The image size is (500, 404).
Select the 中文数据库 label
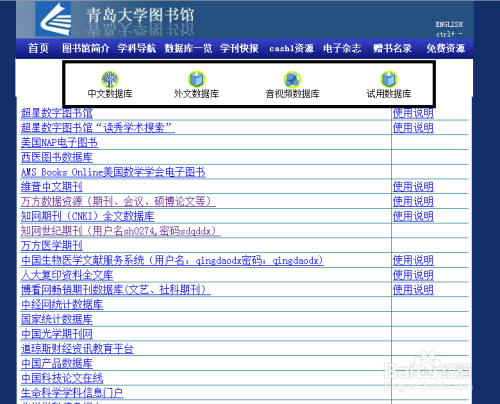(x=110, y=94)
